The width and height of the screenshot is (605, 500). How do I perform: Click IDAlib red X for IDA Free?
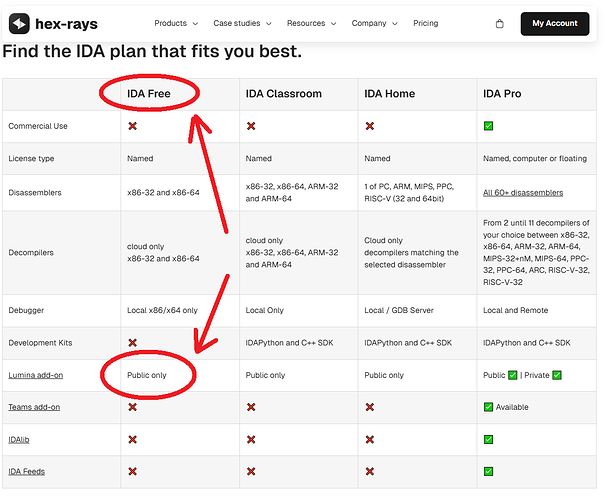(x=132, y=439)
